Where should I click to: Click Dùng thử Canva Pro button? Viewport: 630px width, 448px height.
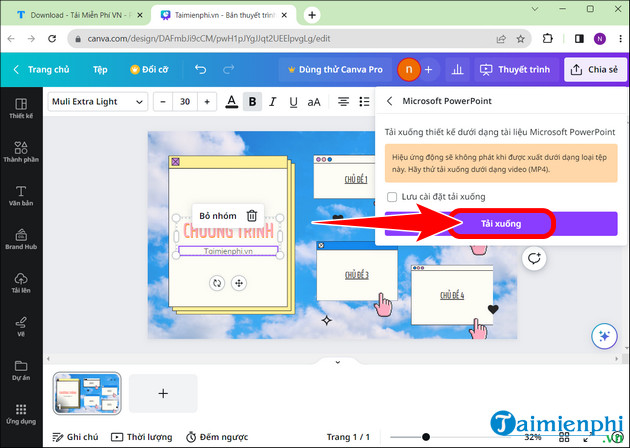(x=335, y=70)
